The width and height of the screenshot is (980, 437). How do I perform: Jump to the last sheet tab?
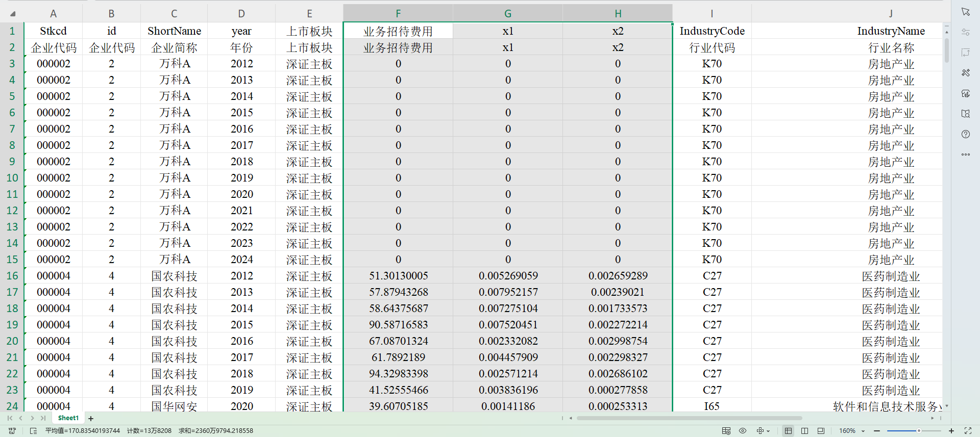coord(43,418)
